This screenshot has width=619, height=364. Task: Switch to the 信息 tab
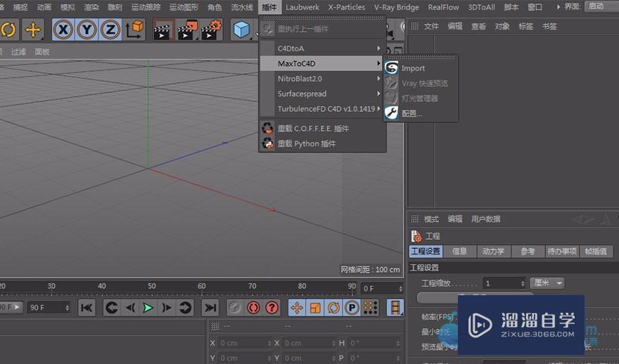(x=459, y=251)
